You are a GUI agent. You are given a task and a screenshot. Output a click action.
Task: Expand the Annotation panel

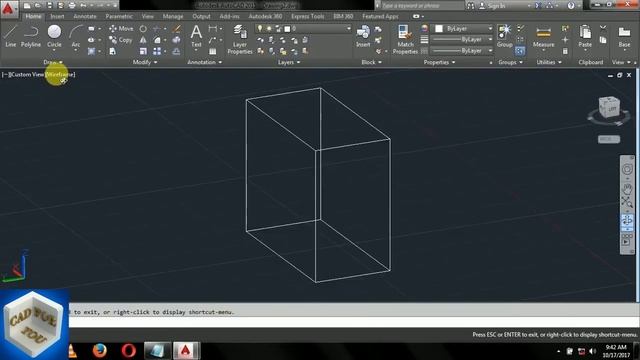click(x=204, y=62)
